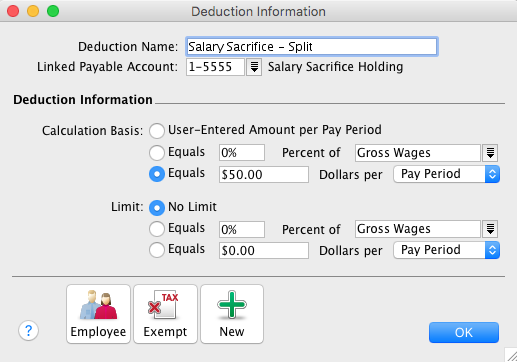This screenshot has width=517, height=362.
Task: Select User-Entered Amount per Pay Period
Action: pyautogui.click(x=157, y=130)
